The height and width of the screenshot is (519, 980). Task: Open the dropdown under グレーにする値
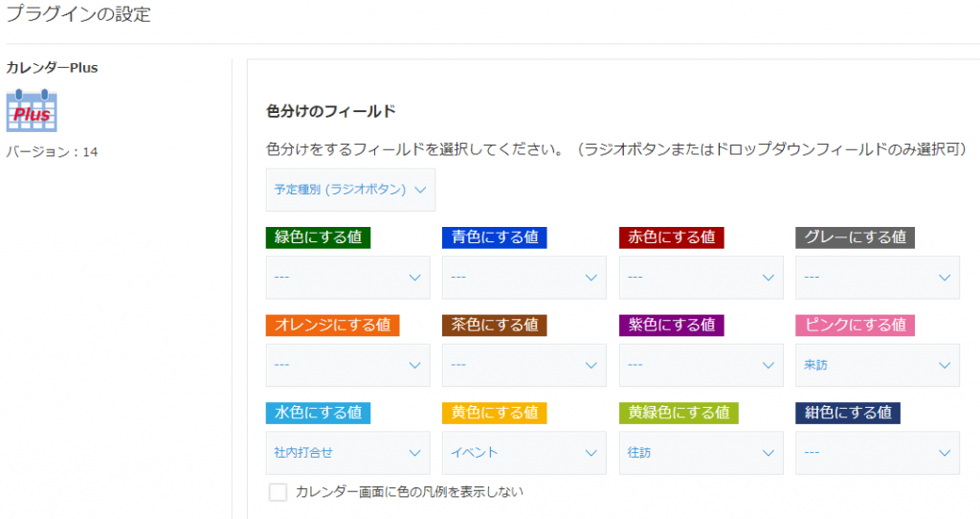tap(878, 277)
